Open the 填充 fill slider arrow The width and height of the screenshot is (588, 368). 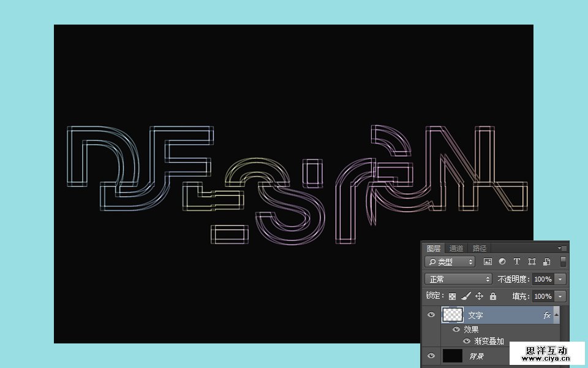pyautogui.click(x=560, y=296)
